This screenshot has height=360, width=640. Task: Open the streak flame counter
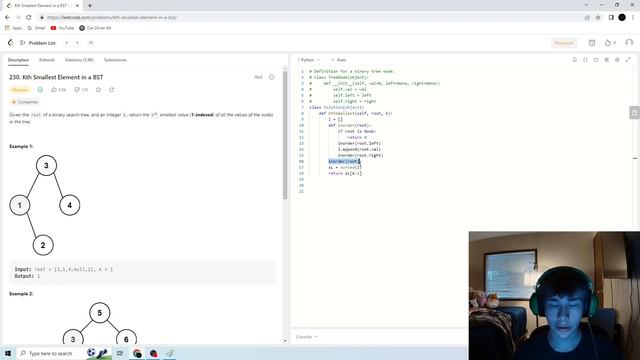pyautogui.click(x=610, y=43)
